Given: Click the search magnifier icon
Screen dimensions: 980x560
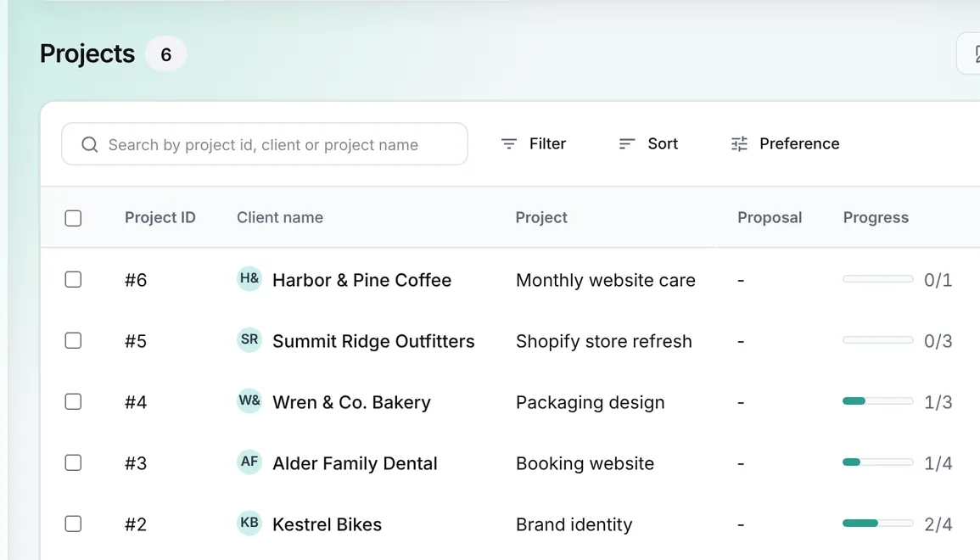Looking at the screenshot, I should click(x=89, y=144).
